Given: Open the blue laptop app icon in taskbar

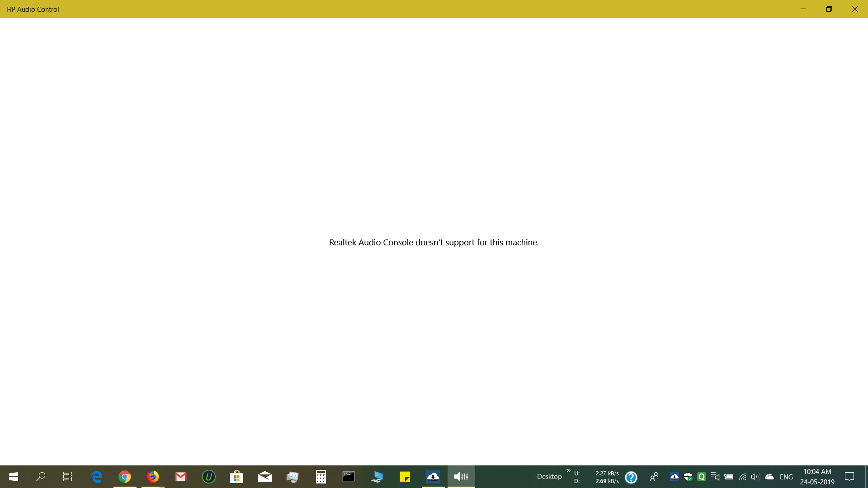Looking at the screenshot, I should 377,477.
